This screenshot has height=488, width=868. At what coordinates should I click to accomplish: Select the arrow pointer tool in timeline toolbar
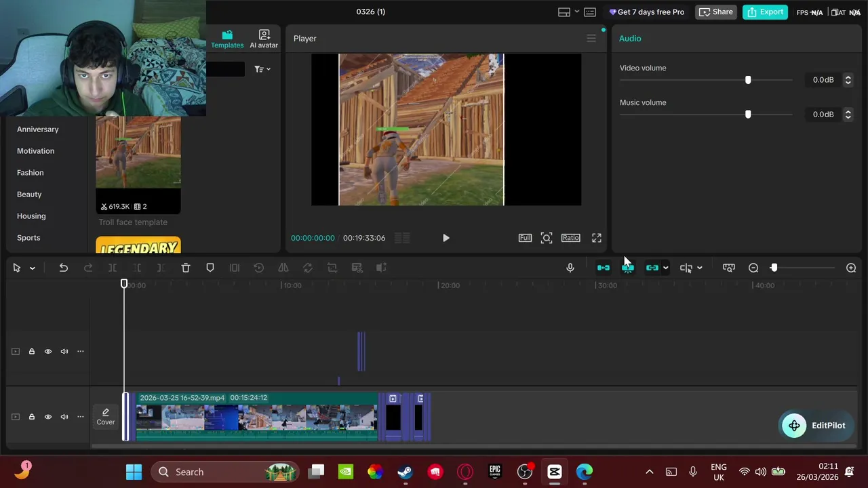[x=16, y=268]
